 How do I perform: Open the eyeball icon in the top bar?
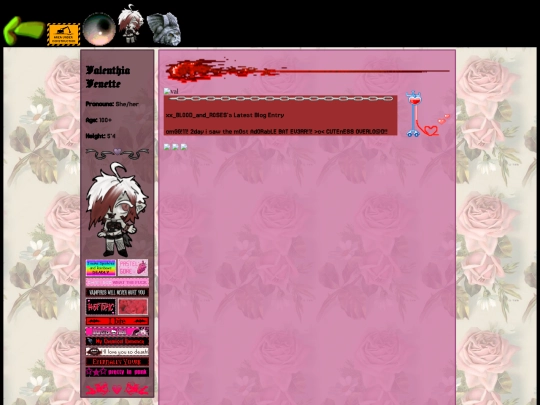[99, 29]
